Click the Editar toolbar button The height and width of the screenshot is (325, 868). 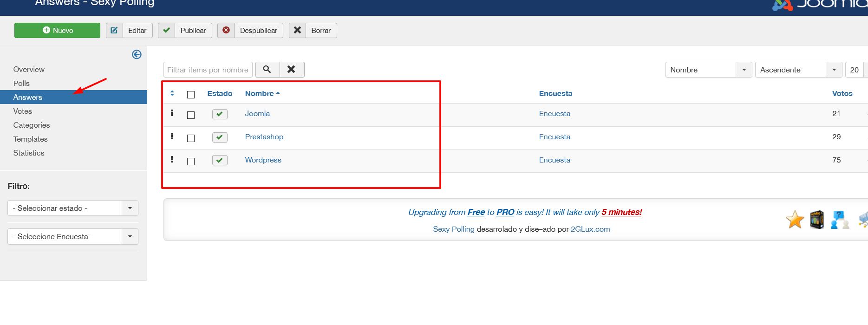[x=129, y=31]
